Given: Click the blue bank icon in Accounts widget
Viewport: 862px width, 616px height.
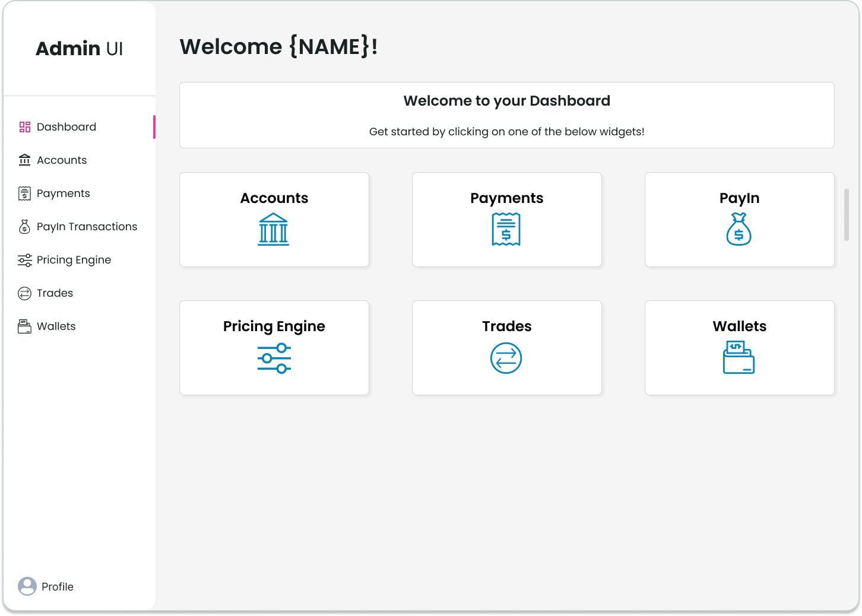Looking at the screenshot, I should pyautogui.click(x=274, y=229).
